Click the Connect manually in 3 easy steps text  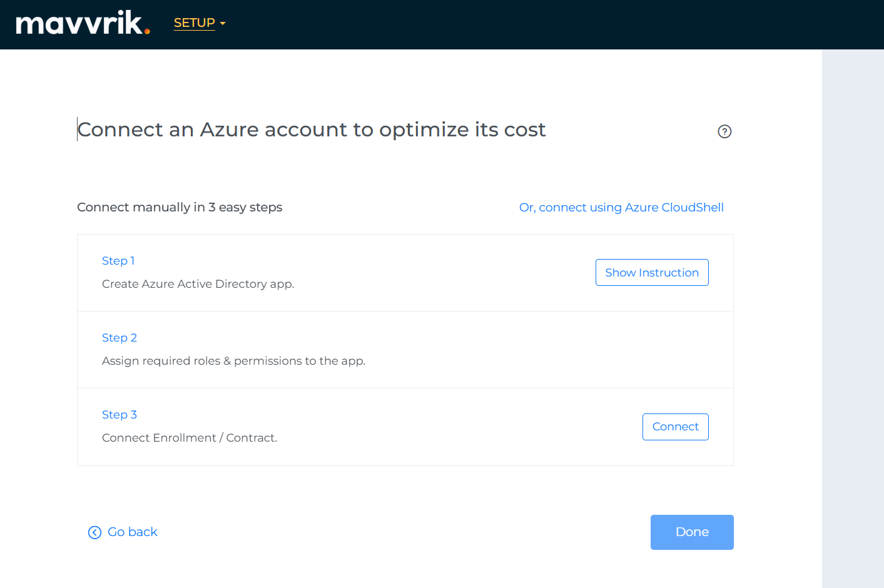coord(180,208)
